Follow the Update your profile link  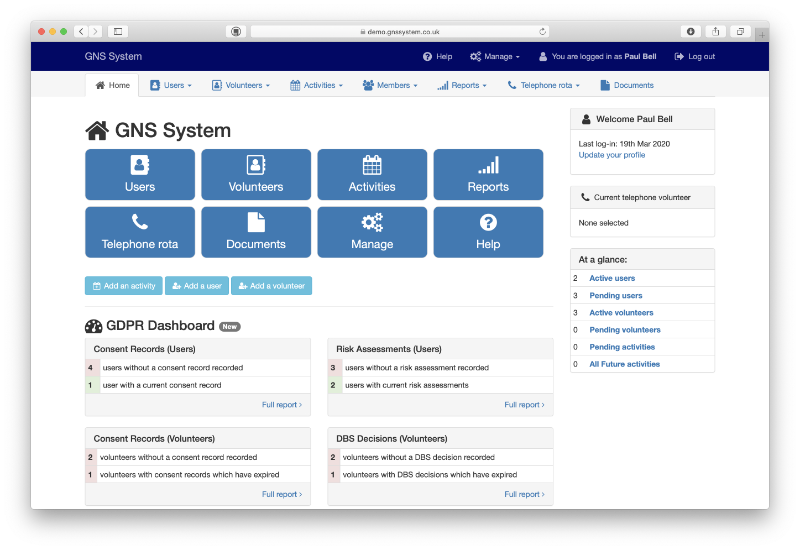(612, 155)
